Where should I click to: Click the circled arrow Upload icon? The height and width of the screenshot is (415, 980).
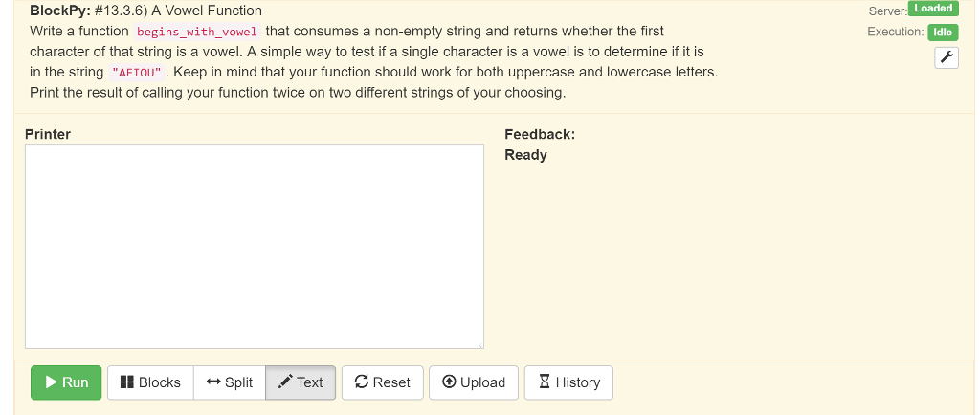449,382
